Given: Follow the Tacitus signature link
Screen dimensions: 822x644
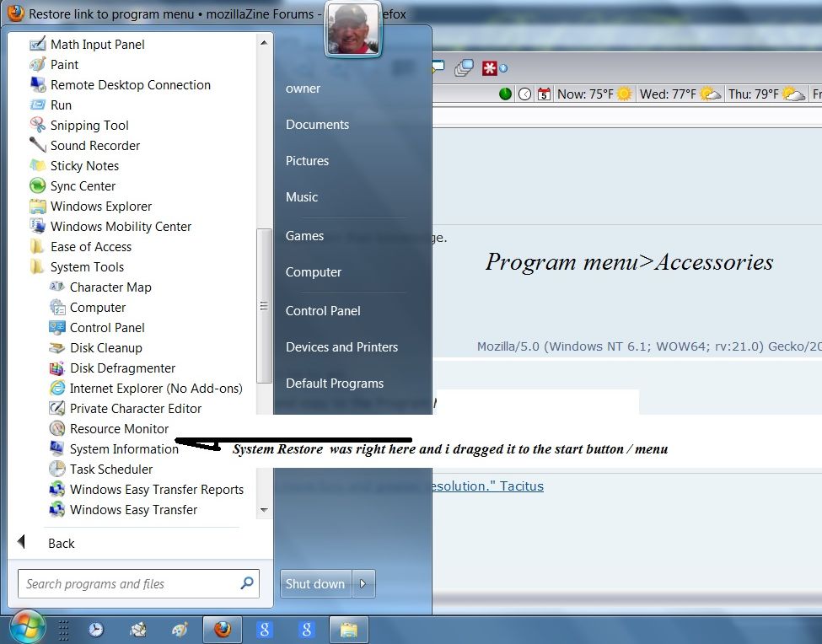Looking at the screenshot, I should pos(487,486).
